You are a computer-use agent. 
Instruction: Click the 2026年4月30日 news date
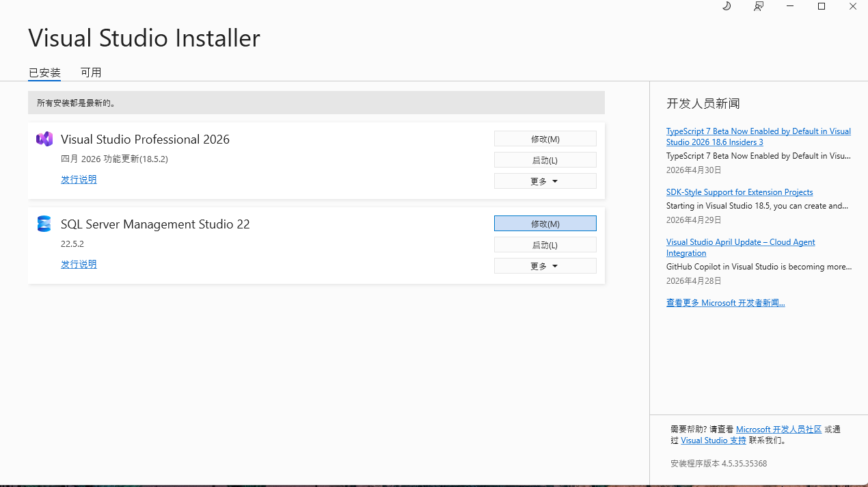694,170
